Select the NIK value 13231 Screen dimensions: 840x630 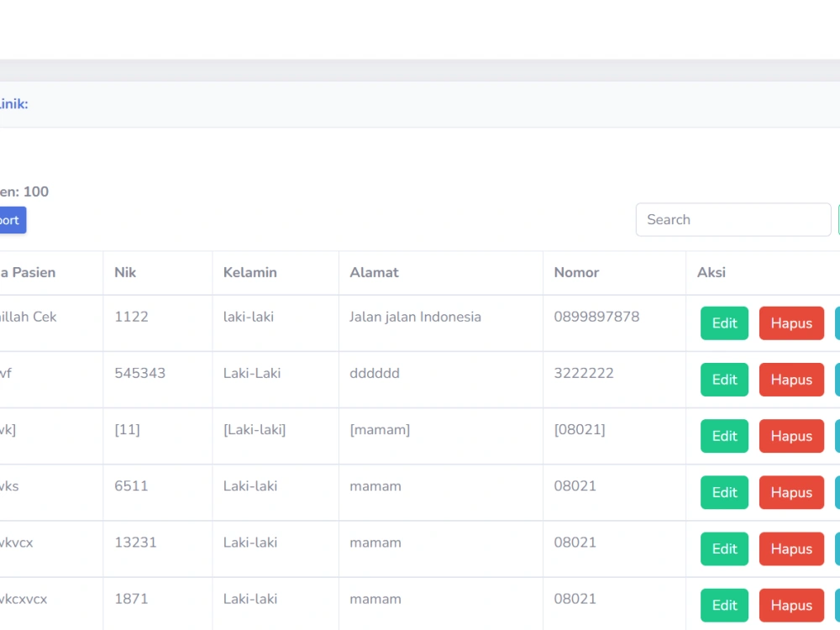point(135,543)
